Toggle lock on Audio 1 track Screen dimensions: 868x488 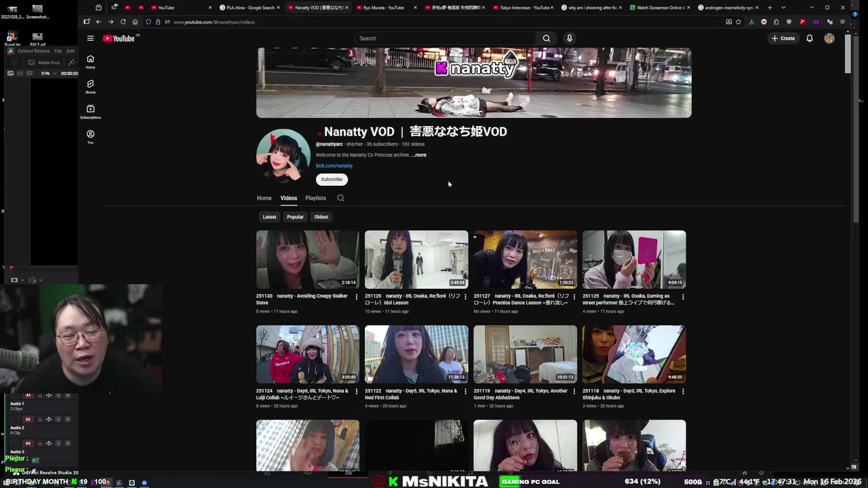click(39, 395)
